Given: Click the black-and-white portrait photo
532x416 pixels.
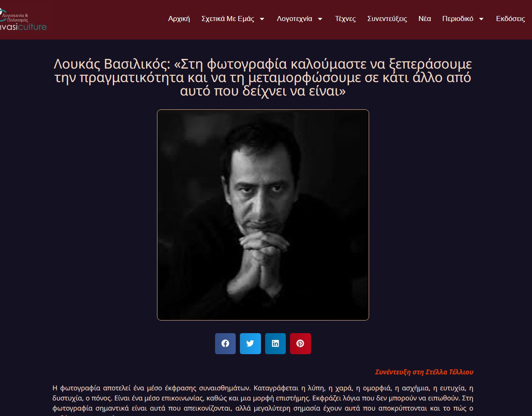Looking at the screenshot, I should [263, 215].
